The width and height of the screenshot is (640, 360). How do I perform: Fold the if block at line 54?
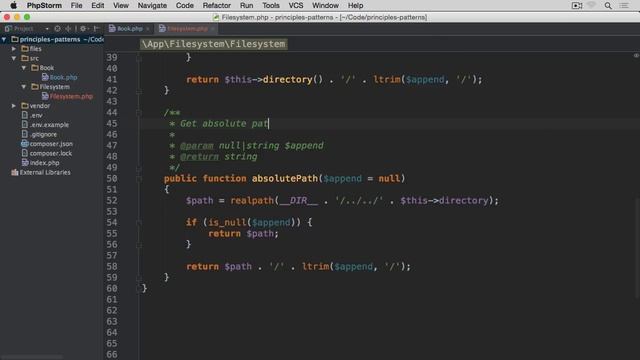tap(139, 222)
